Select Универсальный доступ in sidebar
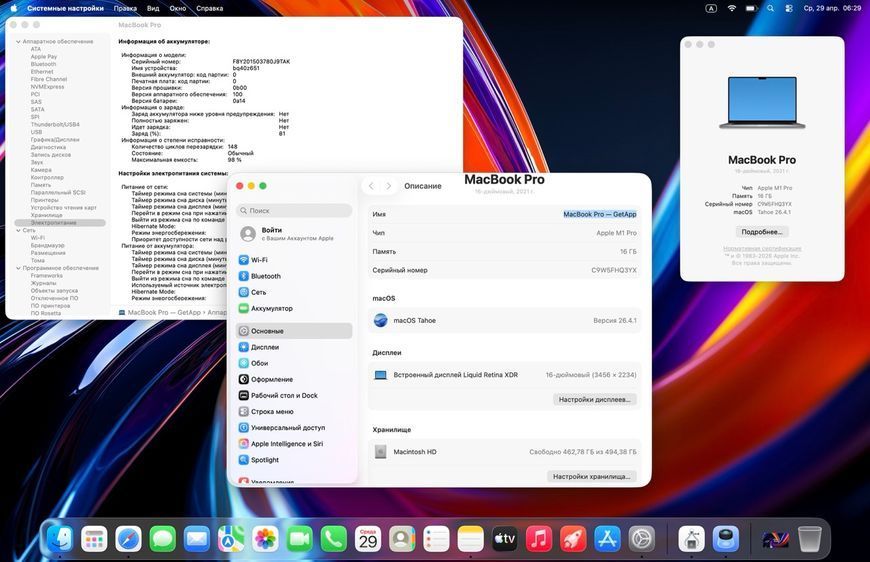The height and width of the screenshot is (562, 870). 294,427
